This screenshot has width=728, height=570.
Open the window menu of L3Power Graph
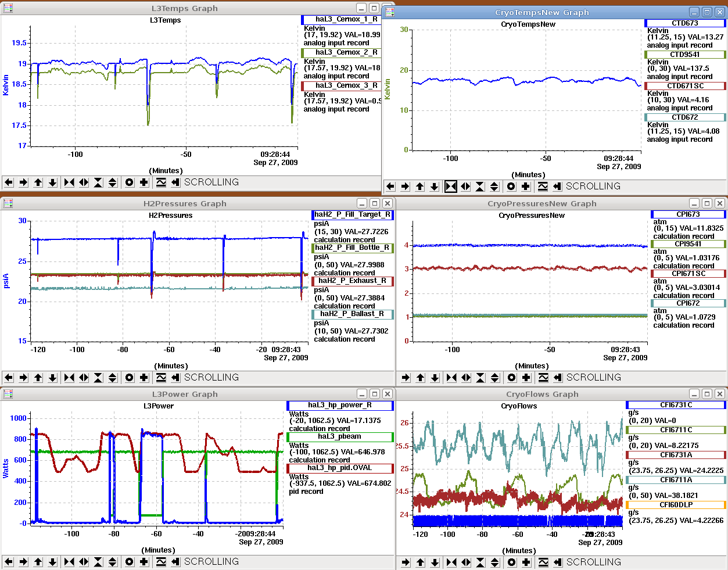[8, 394]
